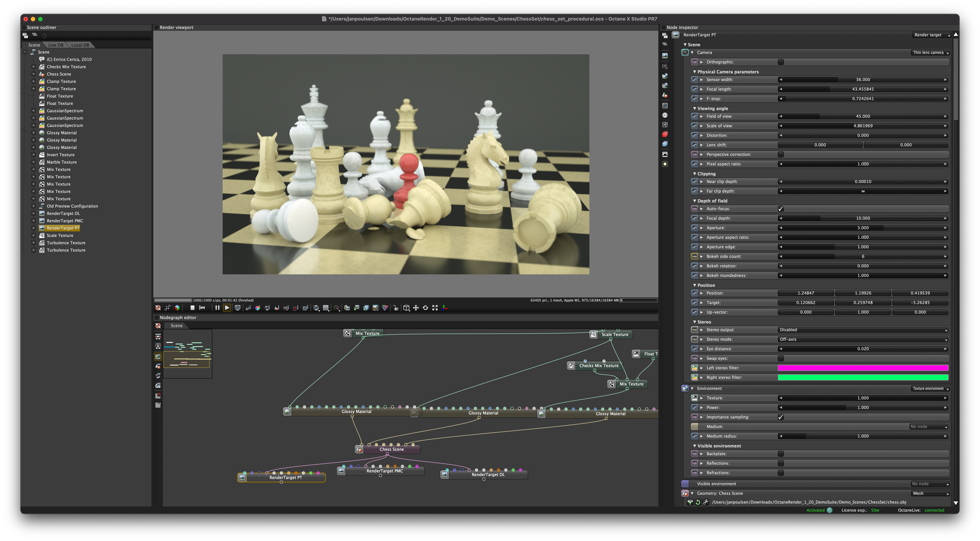
Task: Switch to the Live DB tab
Action: click(56, 45)
